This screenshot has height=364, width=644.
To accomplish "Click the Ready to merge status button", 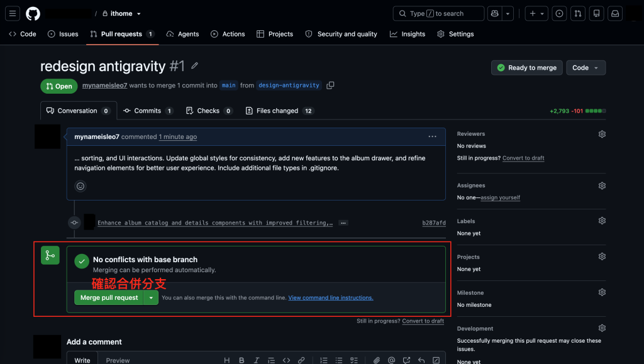I will point(527,68).
